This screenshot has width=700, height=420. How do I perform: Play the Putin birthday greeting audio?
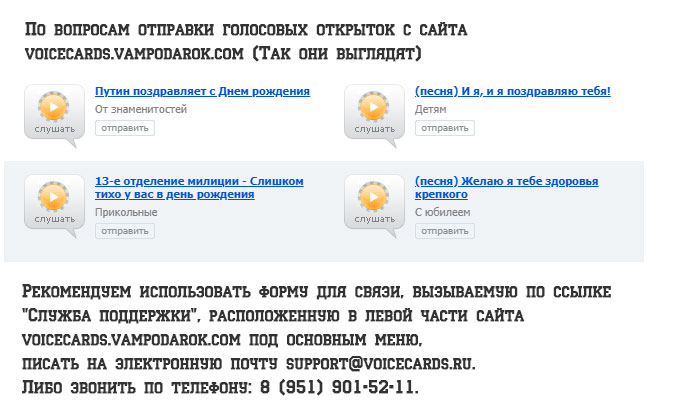pyautogui.click(x=54, y=107)
